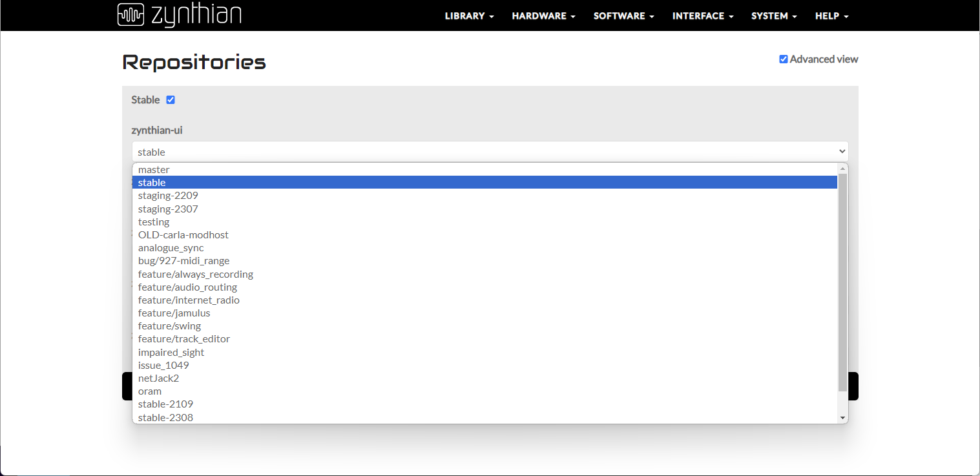Select netJack2 branch

click(485, 378)
